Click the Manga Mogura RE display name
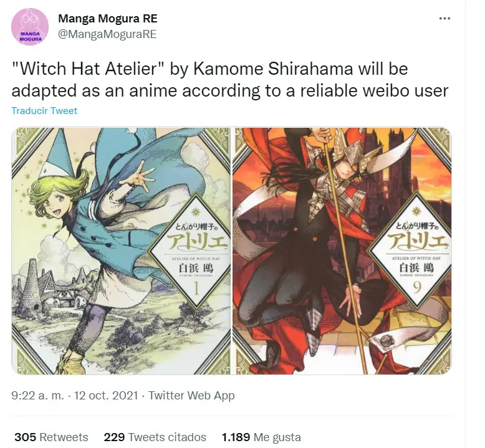485x448 pixels. (x=108, y=19)
